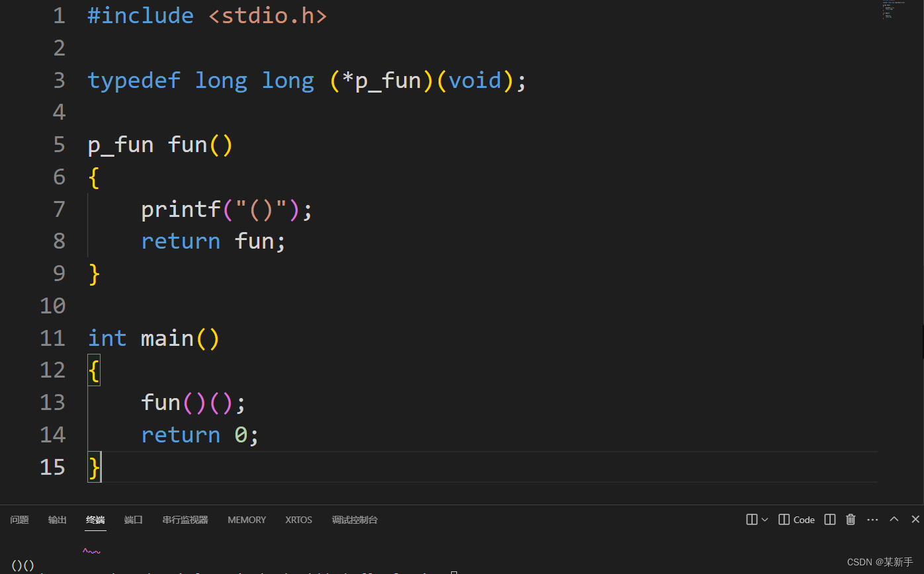This screenshot has height=574, width=924.
Task: Click the 'return 0;' statement
Action: pos(200,435)
